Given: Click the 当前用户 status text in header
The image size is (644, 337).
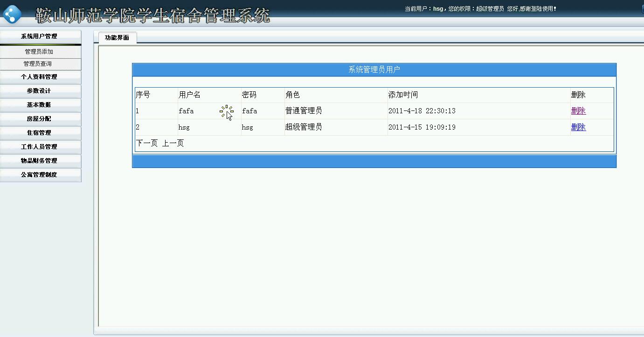Looking at the screenshot, I should point(480,9).
